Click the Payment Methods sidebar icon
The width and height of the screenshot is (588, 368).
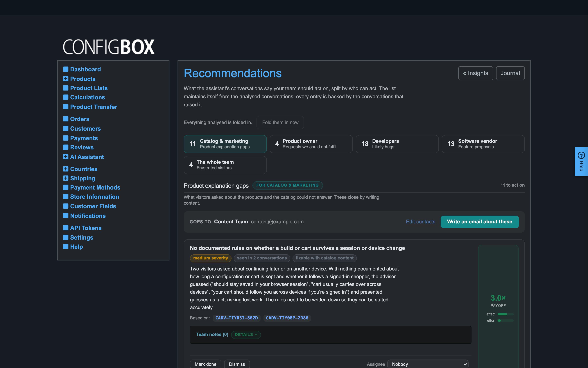tap(66, 187)
